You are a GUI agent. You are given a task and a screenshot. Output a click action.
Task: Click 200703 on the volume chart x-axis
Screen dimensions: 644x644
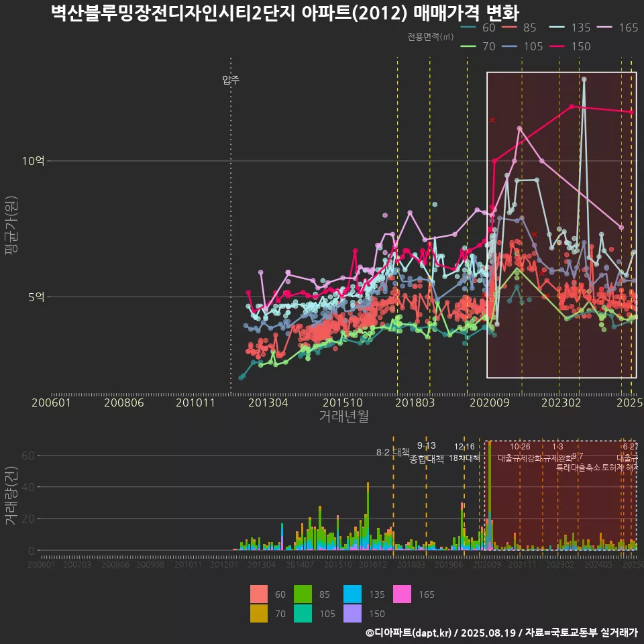[77, 564]
